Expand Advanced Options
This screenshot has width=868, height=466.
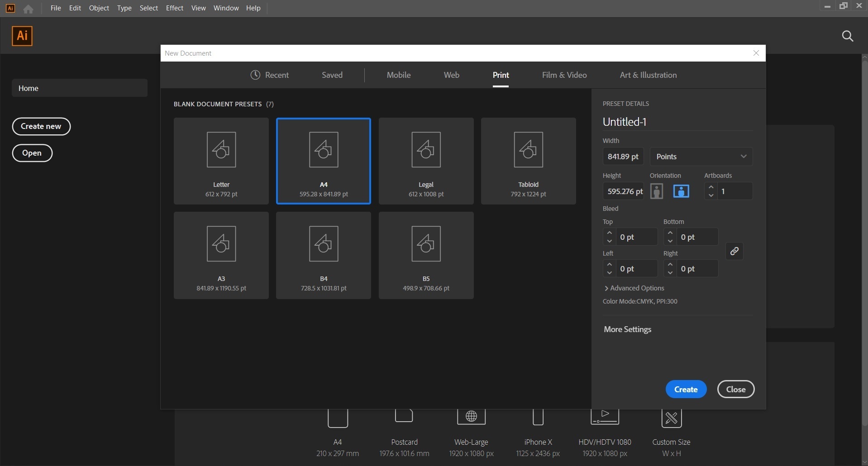[634, 288]
